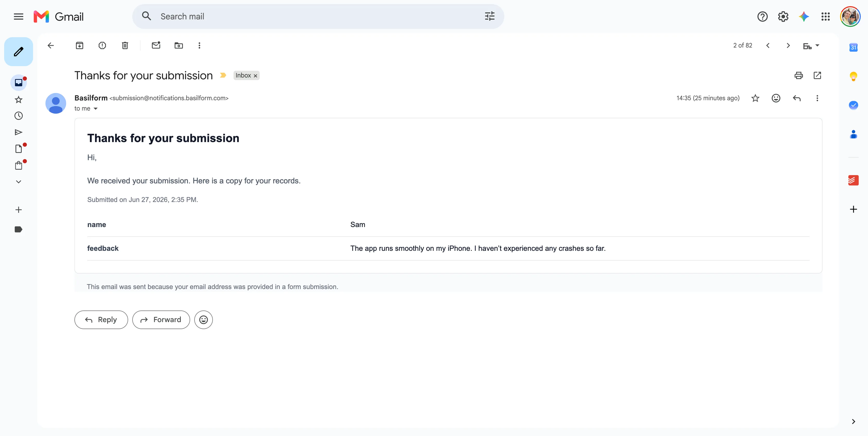Open Todoist add-on icon

pos(854,180)
